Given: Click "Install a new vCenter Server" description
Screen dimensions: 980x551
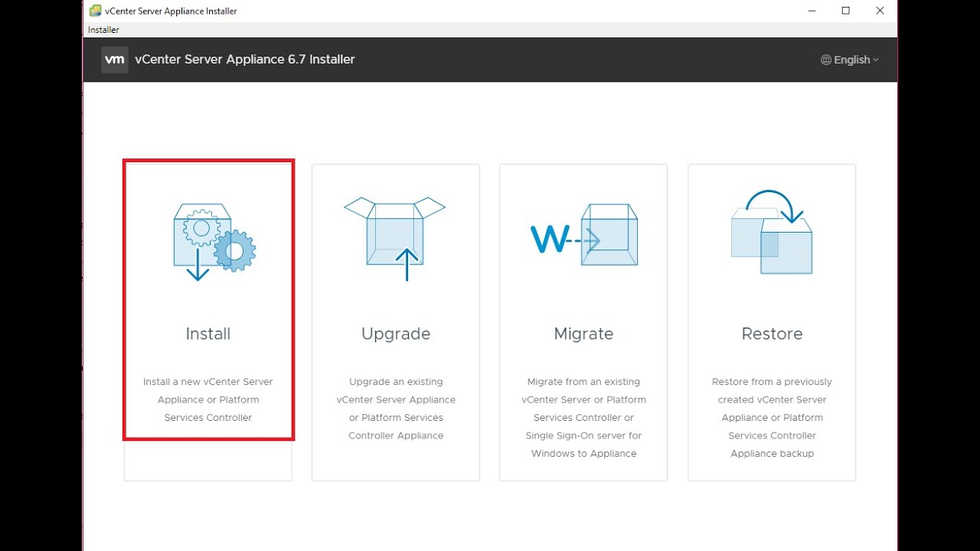Looking at the screenshot, I should [x=208, y=382].
